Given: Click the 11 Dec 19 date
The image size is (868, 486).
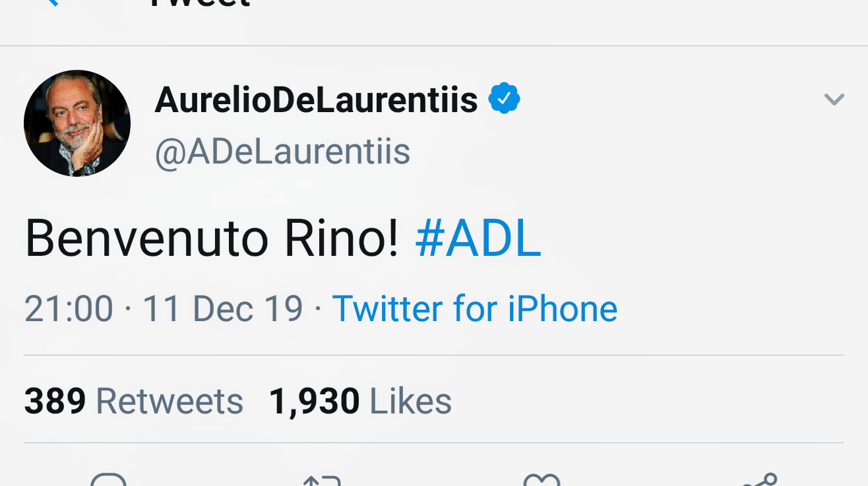Looking at the screenshot, I should 222,309.
